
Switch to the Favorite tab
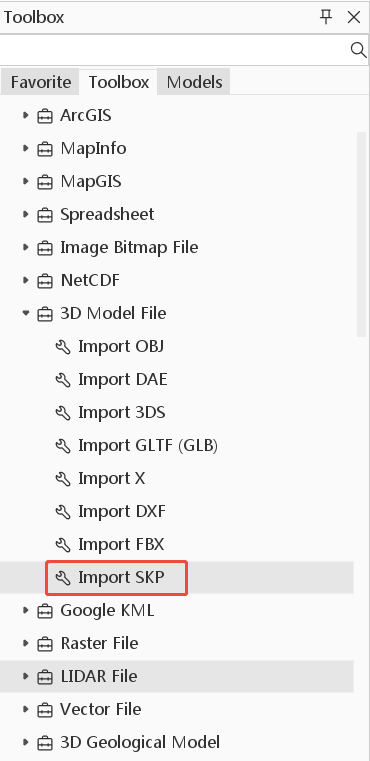tap(41, 82)
